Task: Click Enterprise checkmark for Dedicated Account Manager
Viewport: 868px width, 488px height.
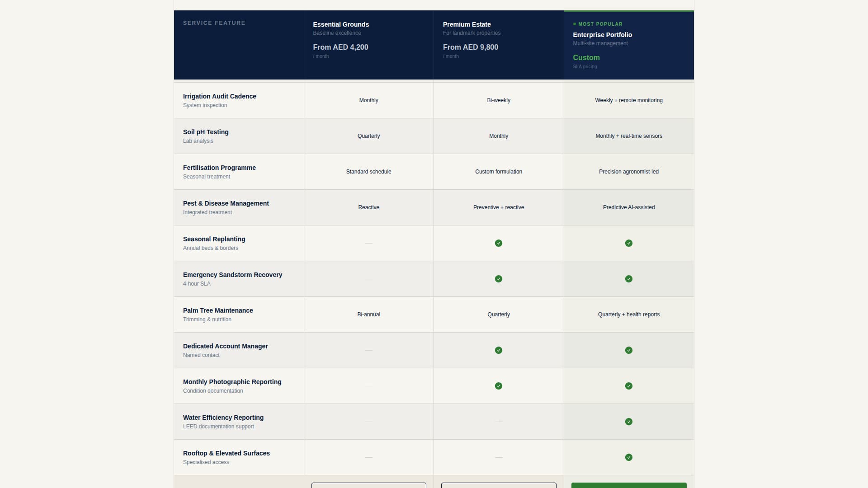Action: (629, 350)
